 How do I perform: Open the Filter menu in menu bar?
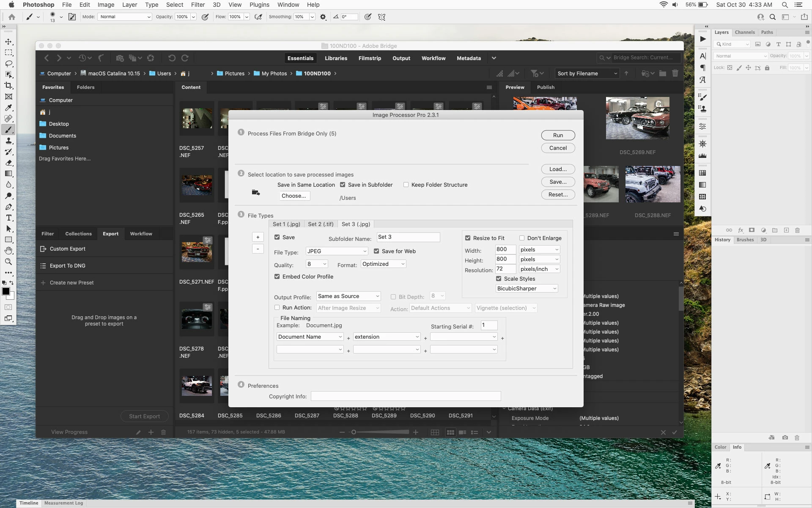click(198, 5)
